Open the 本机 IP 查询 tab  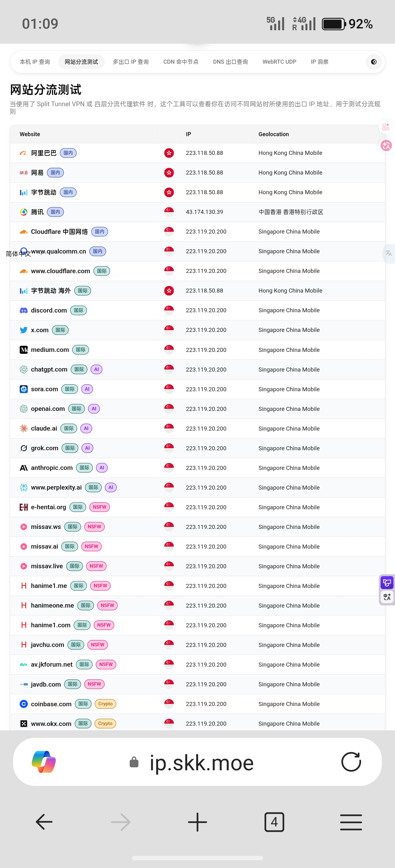(35, 62)
